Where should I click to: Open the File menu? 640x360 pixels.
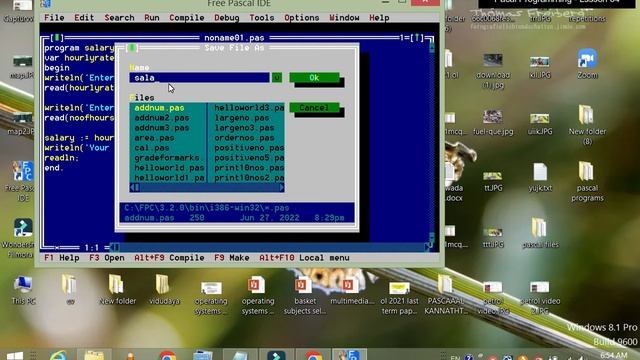click(54, 18)
